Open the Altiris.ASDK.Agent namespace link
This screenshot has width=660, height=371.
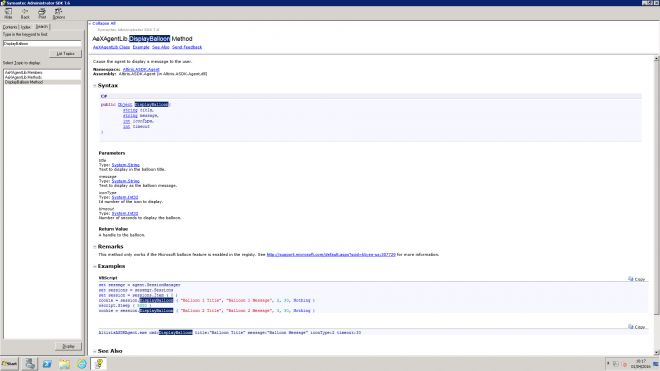click(x=141, y=69)
